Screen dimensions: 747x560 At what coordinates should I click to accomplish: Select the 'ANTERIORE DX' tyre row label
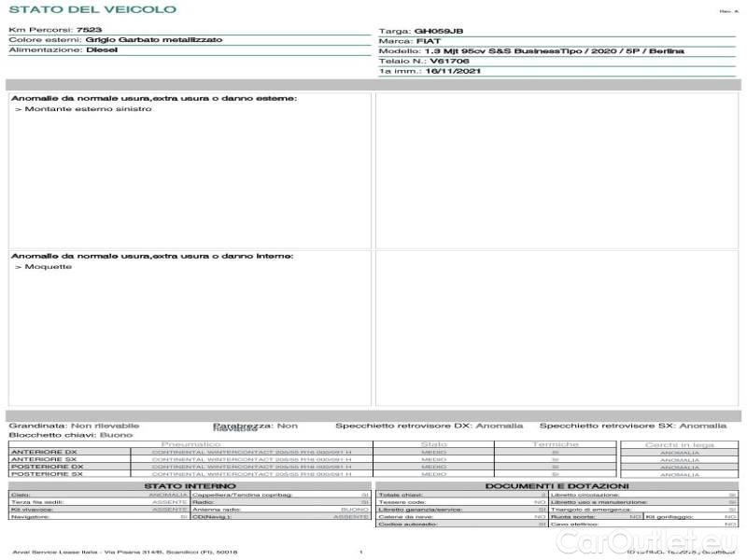[x=44, y=452]
